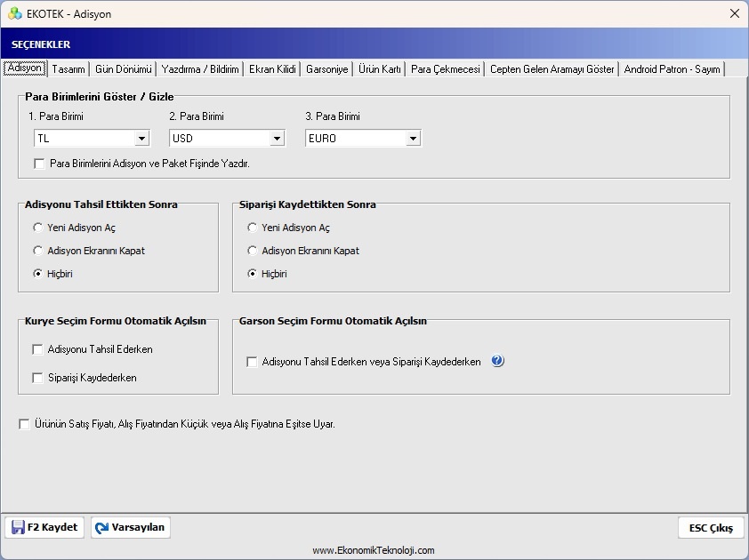Reset settings with the Varsayılan button

point(131,527)
